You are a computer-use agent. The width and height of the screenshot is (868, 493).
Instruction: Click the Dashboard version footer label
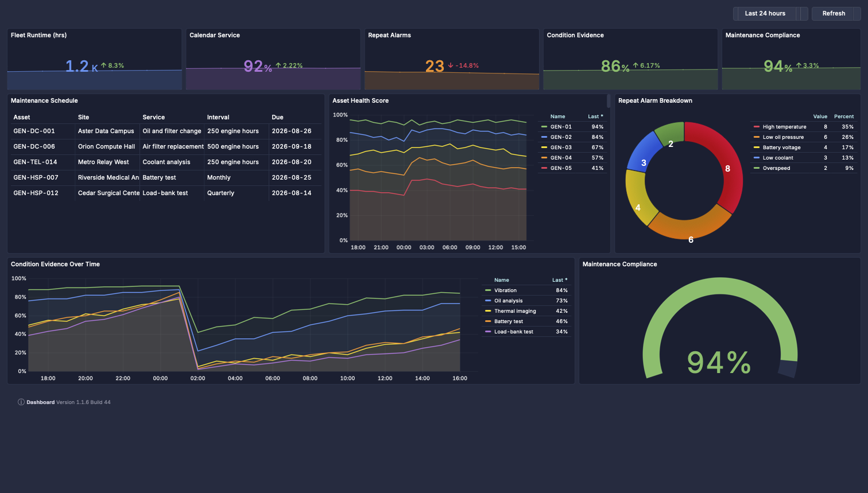[68, 402]
